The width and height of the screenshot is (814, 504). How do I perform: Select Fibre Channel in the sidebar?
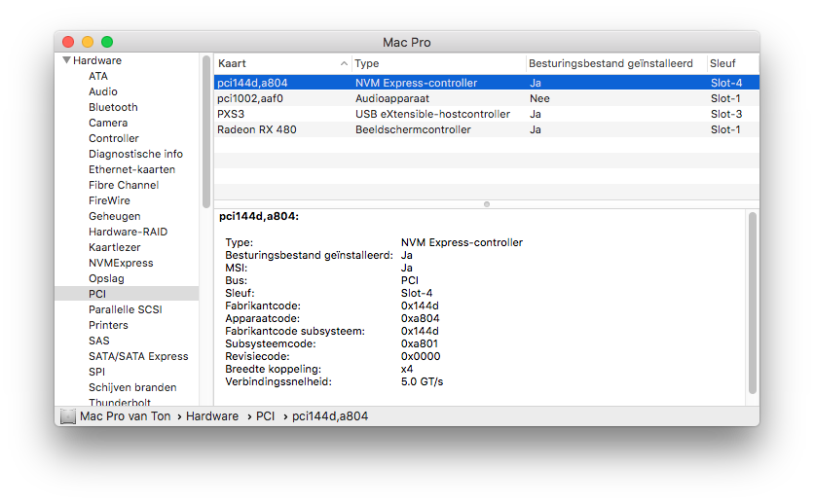tap(124, 185)
